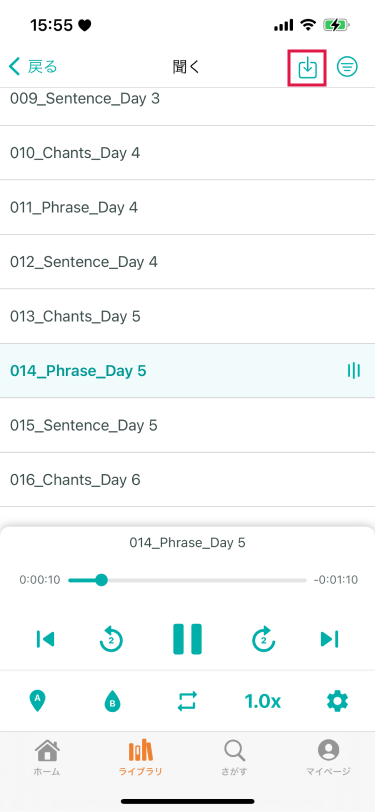
Task: Jump forward two seconds
Action: (x=264, y=639)
